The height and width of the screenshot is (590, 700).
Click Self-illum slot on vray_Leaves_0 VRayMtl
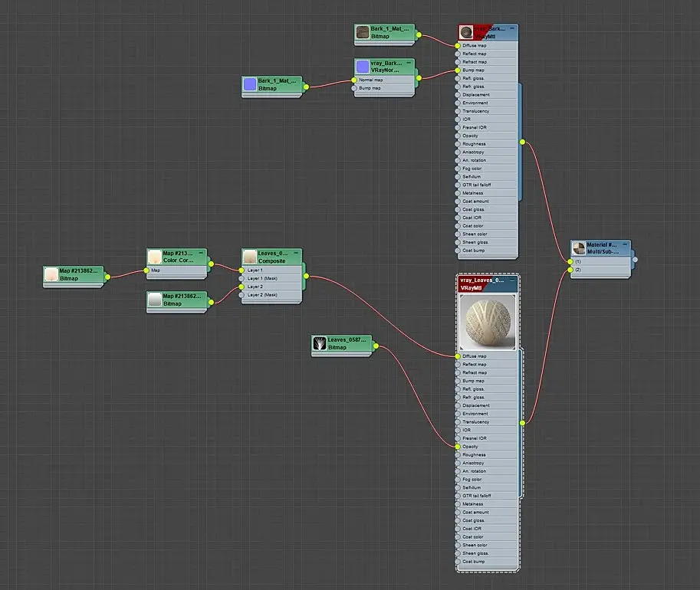(x=488, y=487)
